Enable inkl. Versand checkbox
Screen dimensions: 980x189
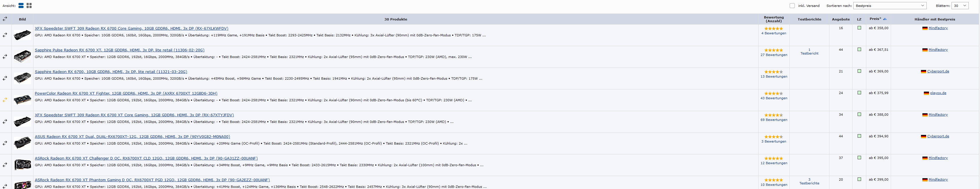pyautogui.click(x=792, y=6)
